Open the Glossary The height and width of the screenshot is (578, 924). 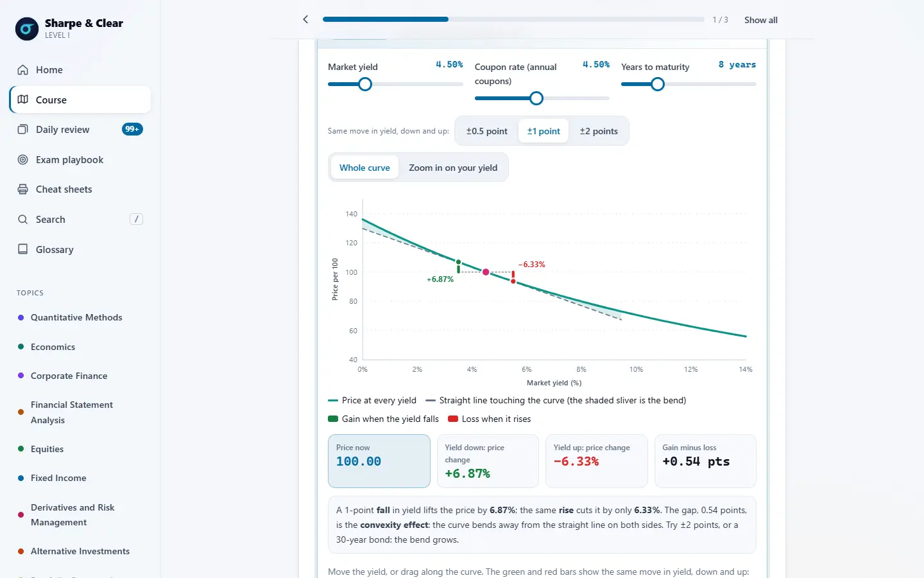click(80, 249)
